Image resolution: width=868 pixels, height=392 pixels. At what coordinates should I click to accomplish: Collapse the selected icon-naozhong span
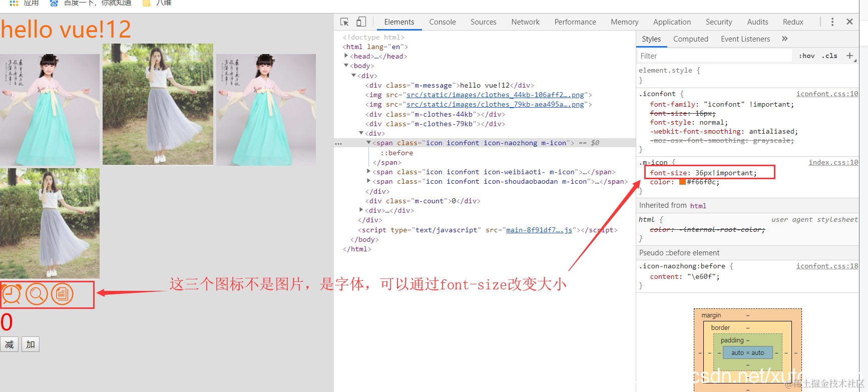coord(368,143)
